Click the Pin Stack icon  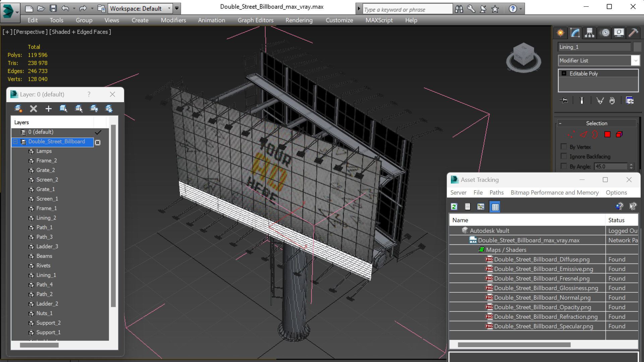[564, 100]
